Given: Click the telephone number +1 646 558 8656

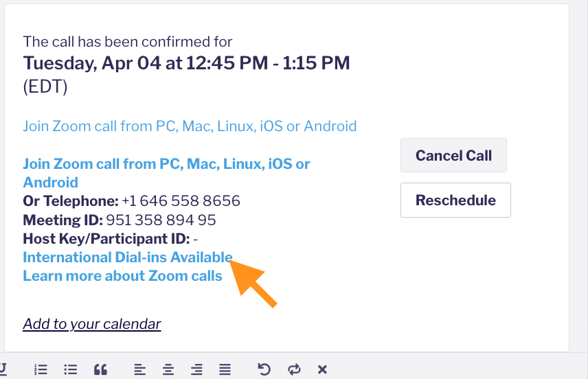Looking at the screenshot, I should point(181,201).
